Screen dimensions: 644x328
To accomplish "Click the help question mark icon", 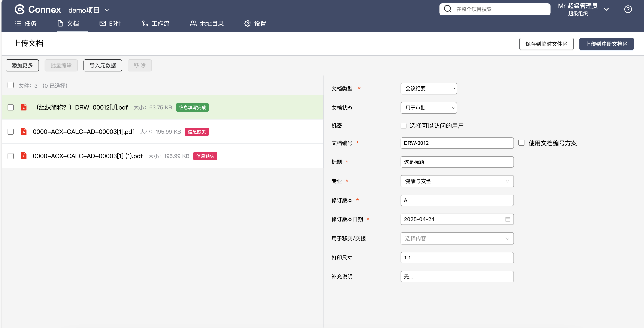I will 628,9.
